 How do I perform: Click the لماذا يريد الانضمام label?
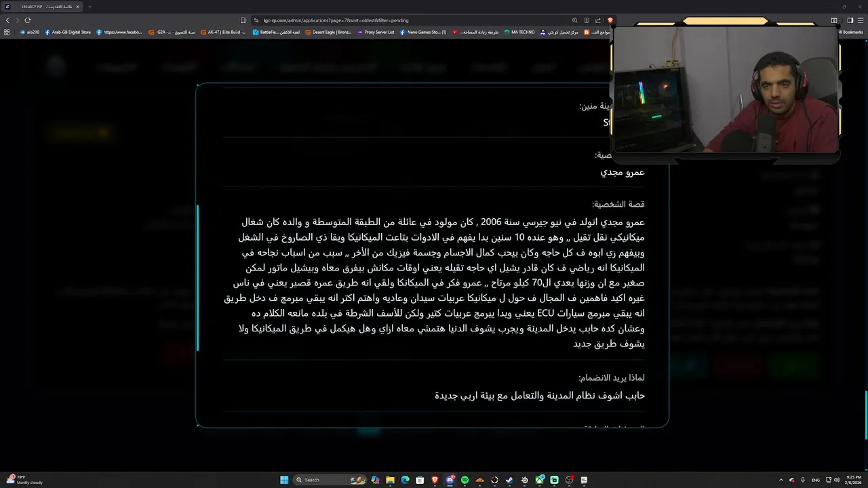(612, 378)
